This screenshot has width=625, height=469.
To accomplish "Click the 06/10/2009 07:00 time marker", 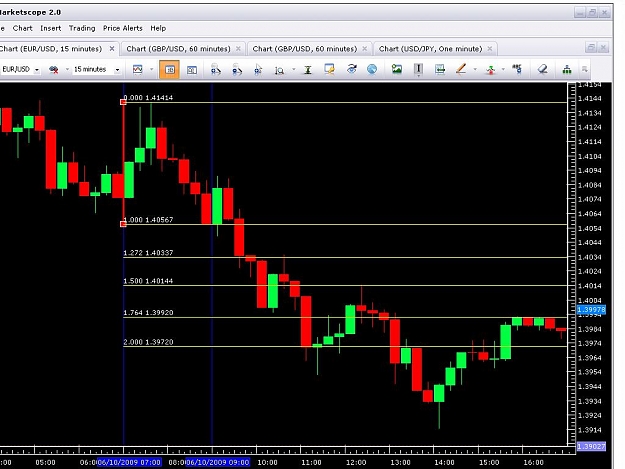I will [x=129, y=462].
